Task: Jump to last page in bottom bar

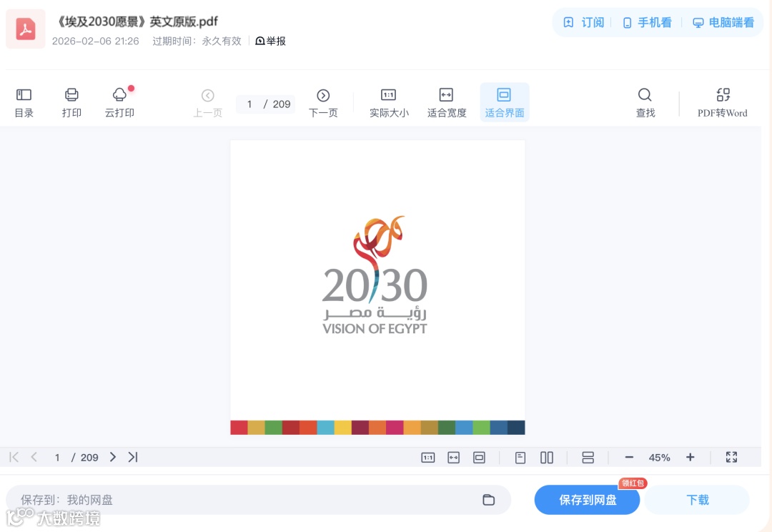Action: (133, 457)
